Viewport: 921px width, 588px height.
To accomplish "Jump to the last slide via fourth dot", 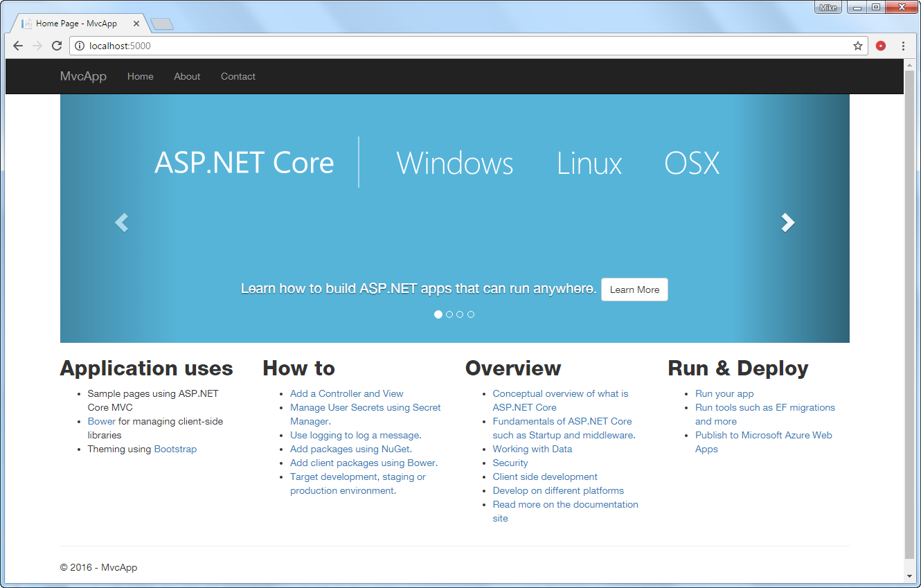I will pyautogui.click(x=471, y=314).
